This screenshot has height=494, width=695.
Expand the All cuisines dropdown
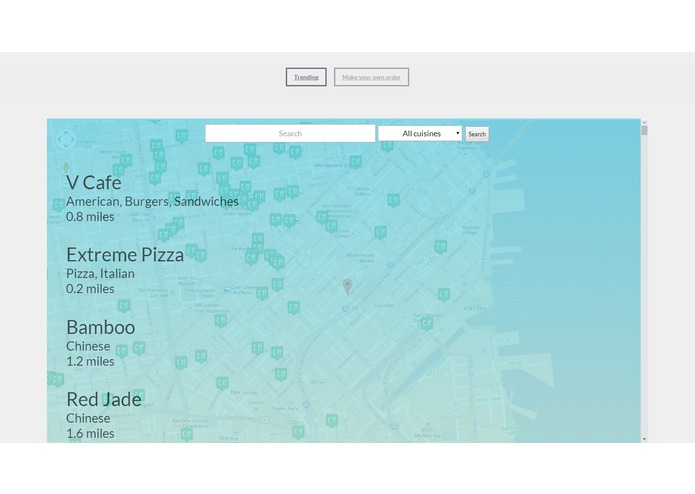(x=420, y=133)
